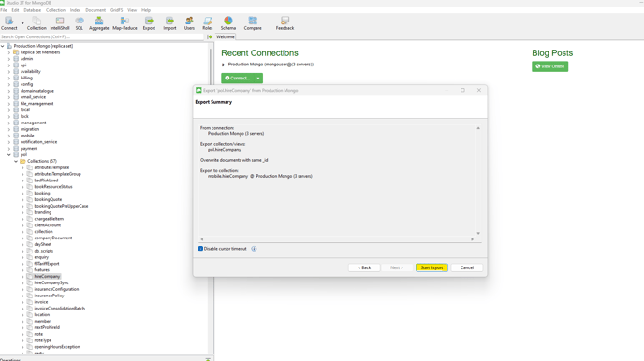644x361 pixels.
Task: Open the Compare tool icon
Action: [253, 21]
